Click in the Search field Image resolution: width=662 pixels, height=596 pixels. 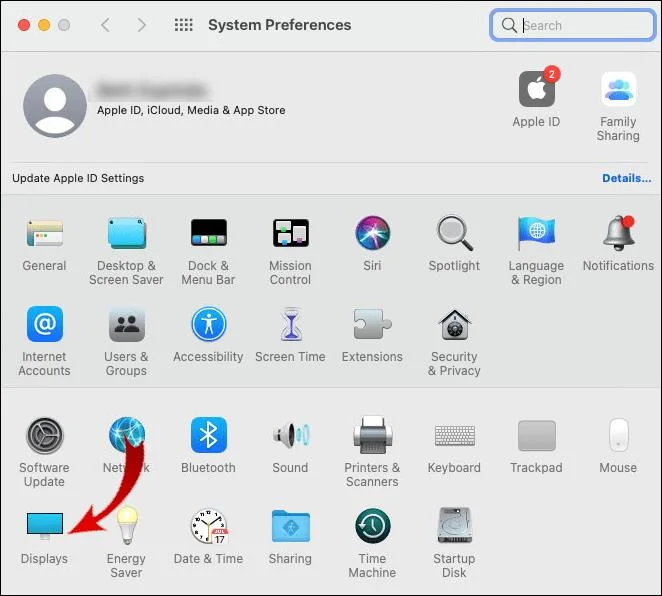(572, 25)
